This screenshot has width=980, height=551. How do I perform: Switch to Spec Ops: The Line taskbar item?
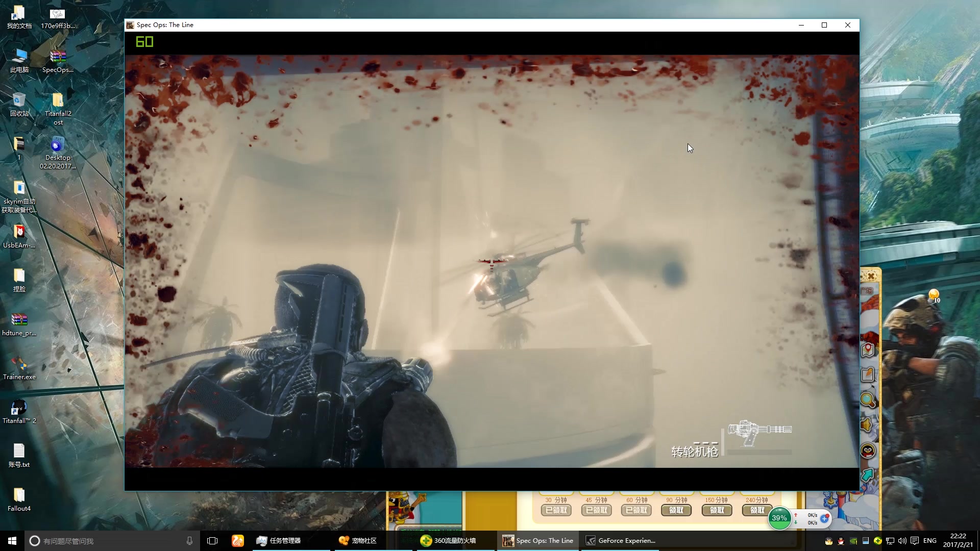538,541
